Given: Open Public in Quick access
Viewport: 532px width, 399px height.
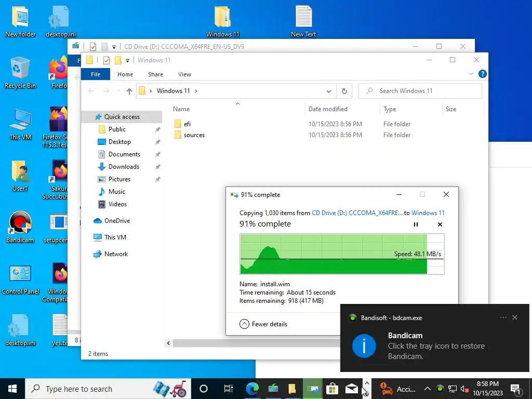Looking at the screenshot, I should coord(117,129).
